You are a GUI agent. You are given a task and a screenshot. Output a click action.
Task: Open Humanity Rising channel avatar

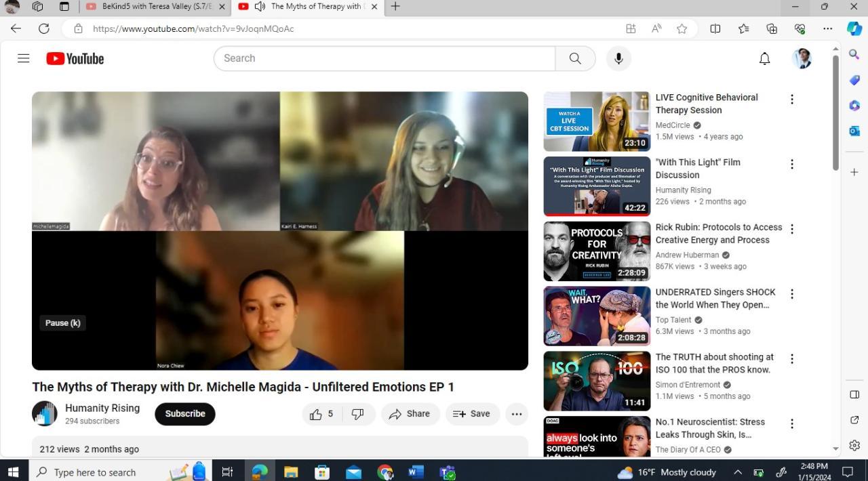(x=45, y=414)
